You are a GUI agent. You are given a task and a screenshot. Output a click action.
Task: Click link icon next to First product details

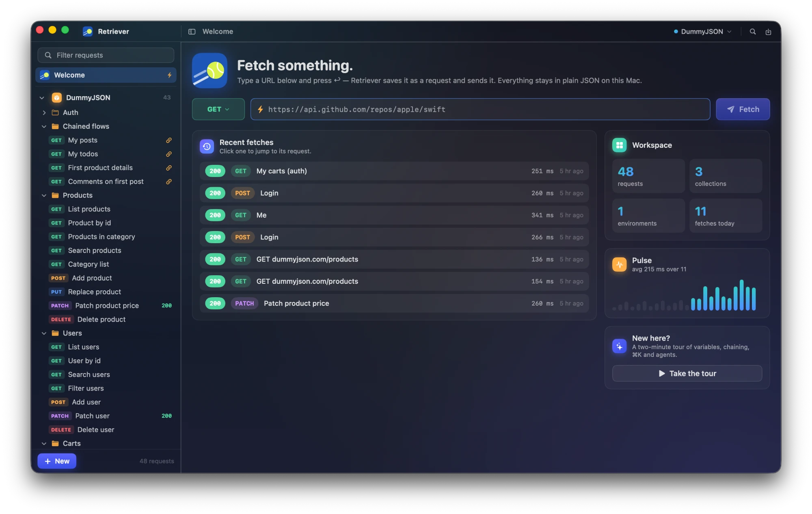point(169,168)
